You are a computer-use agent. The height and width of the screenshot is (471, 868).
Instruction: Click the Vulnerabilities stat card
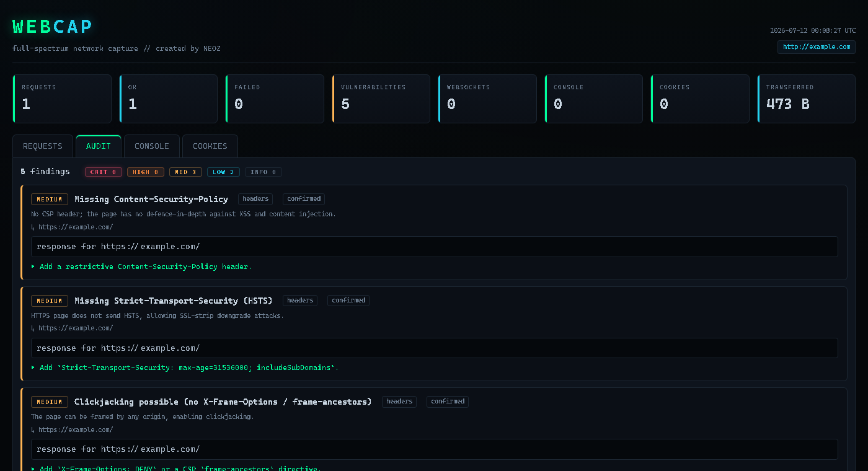[x=381, y=99]
